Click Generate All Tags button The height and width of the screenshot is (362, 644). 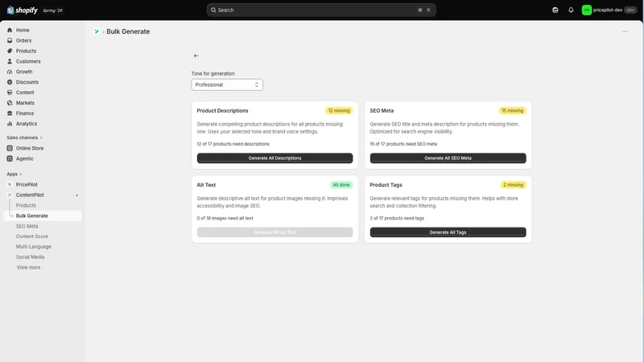point(448,232)
